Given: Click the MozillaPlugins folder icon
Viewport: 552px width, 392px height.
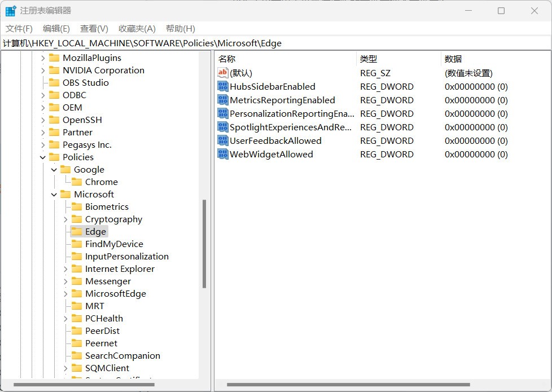Looking at the screenshot, I should tap(54, 58).
